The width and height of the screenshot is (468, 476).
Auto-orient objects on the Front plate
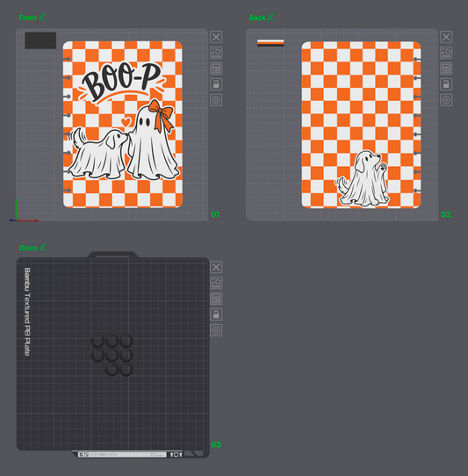pos(216,53)
